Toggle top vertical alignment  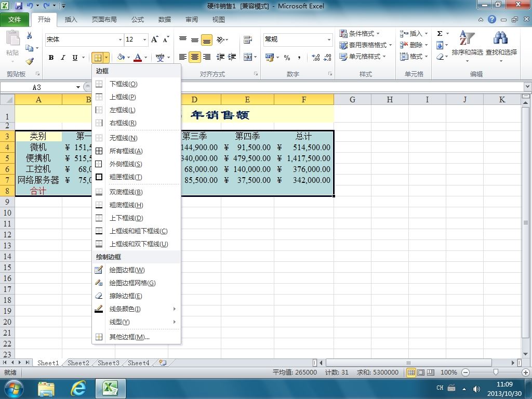point(182,39)
